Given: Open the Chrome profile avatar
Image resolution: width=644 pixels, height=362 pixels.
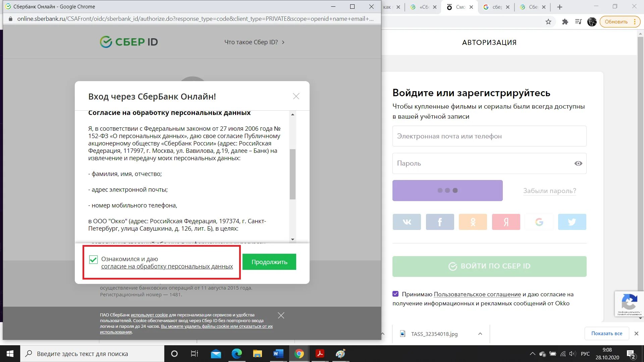Looking at the screenshot, I should (592, 22).
